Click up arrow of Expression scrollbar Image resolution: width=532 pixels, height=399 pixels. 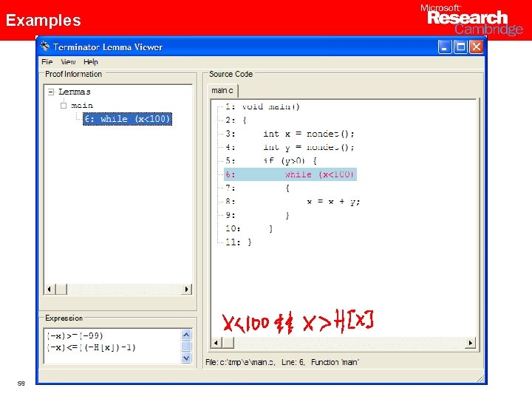pos(186,335)
